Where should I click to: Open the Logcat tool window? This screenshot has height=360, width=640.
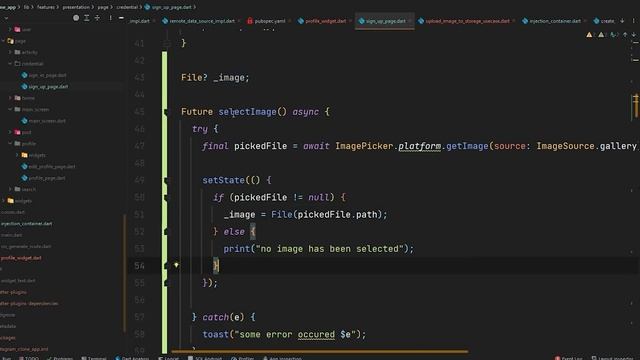(x=169, y=358)
